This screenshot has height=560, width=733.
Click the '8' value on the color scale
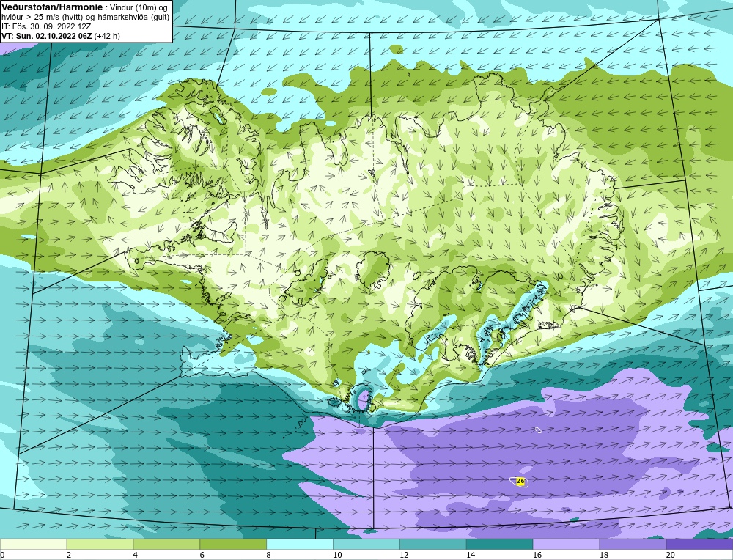tap(269, 555)
